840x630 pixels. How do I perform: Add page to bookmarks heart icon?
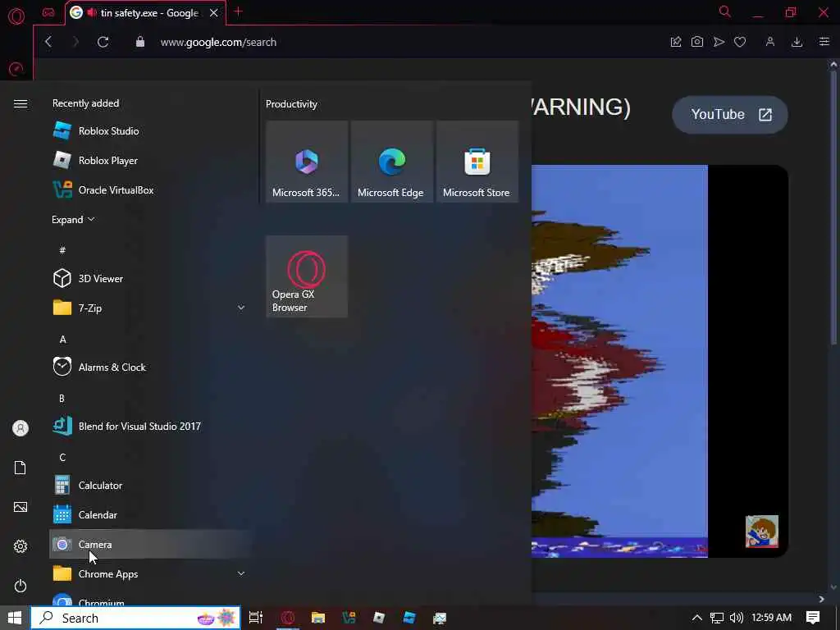point(740,42)
